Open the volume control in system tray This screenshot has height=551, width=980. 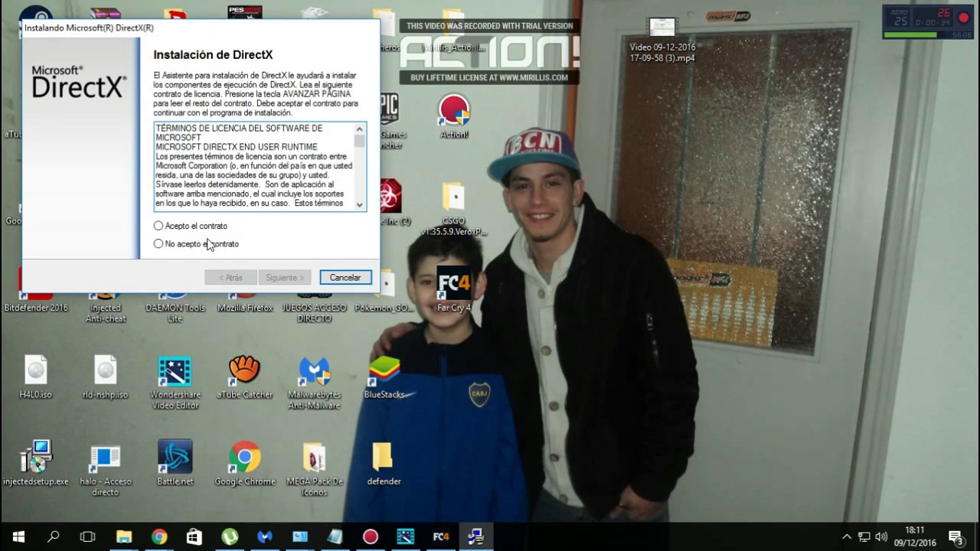point(881,536)
